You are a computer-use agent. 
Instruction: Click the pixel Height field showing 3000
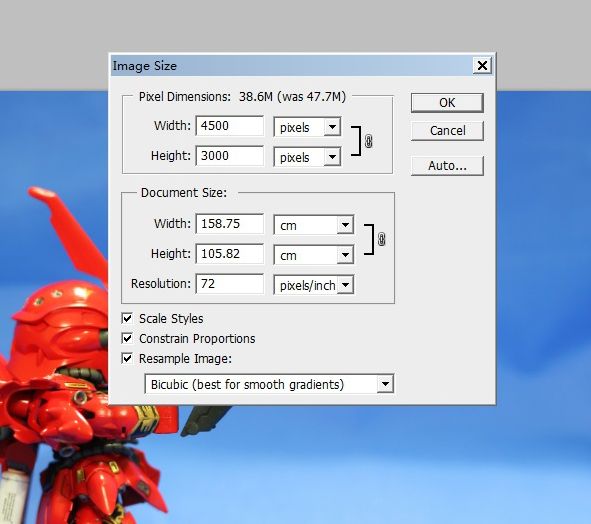[230, 156]
